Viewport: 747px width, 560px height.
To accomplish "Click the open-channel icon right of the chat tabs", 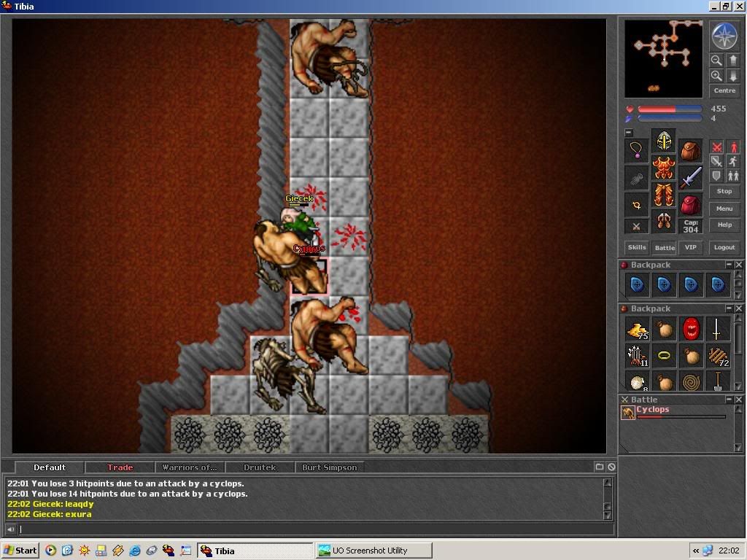I will (600, 467).
